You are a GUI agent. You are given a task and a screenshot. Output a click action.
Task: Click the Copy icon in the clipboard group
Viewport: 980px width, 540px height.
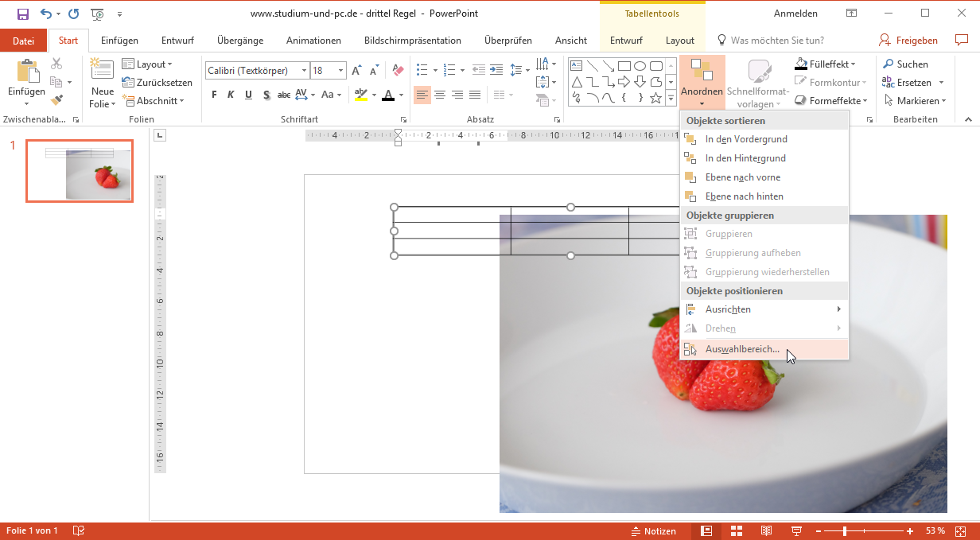tap(56, 82)
